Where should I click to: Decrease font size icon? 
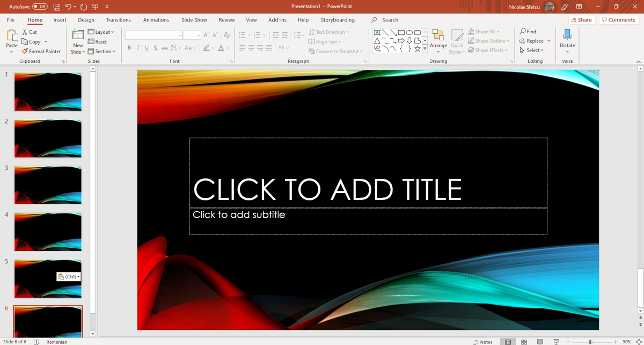coord(215,35)
